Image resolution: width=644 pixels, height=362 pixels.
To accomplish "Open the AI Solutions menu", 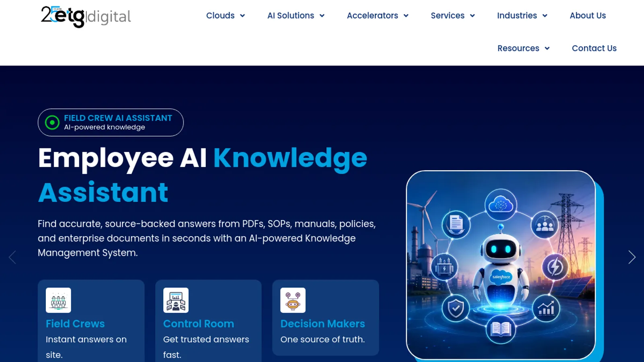I will click(x=291, y=16).
